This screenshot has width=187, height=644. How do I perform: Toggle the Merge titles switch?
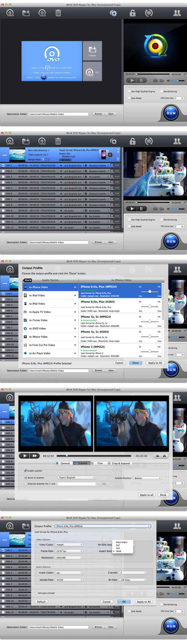tap(46, 159)
